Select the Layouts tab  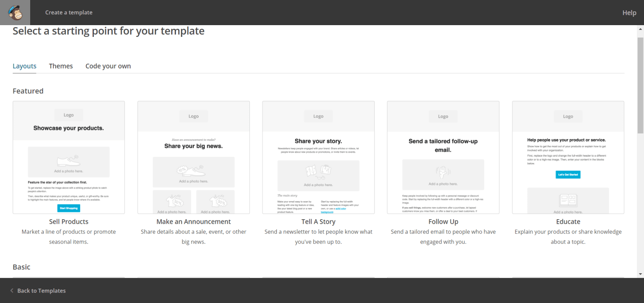24,66
